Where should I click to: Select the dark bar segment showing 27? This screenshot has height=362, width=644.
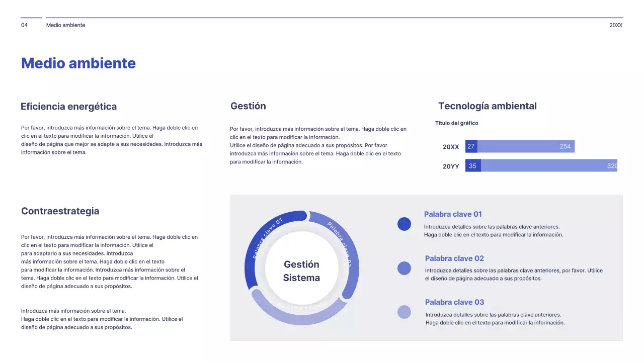point(471,146)
